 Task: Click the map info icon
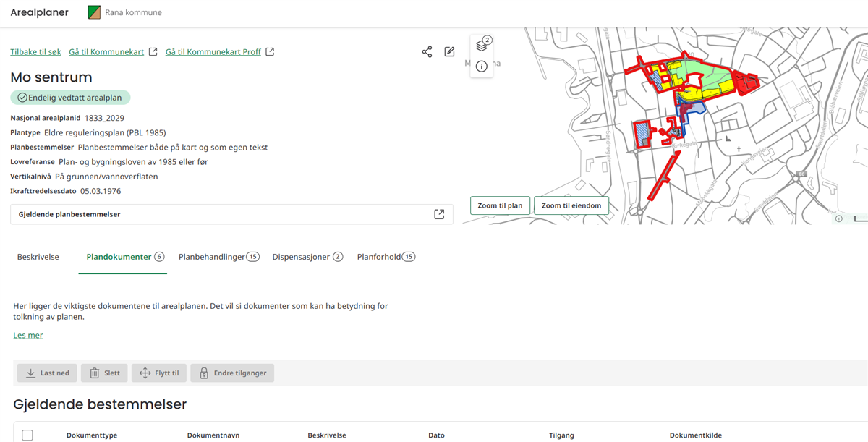pos(482,67)
